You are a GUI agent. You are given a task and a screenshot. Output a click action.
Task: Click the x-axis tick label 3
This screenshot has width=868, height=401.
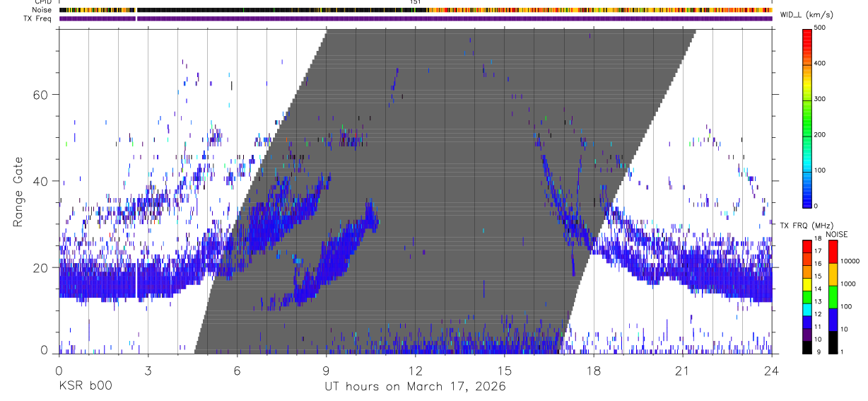coord(148,371)
